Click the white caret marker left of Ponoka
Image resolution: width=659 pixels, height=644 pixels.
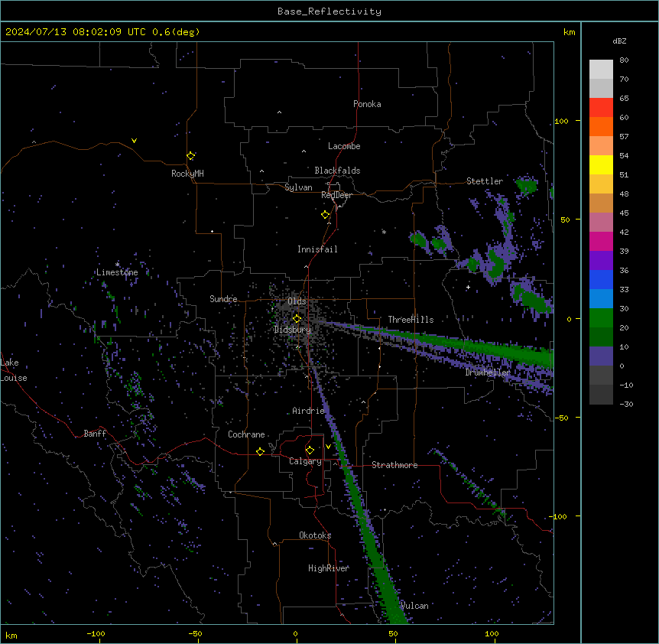tap(279, 112)
